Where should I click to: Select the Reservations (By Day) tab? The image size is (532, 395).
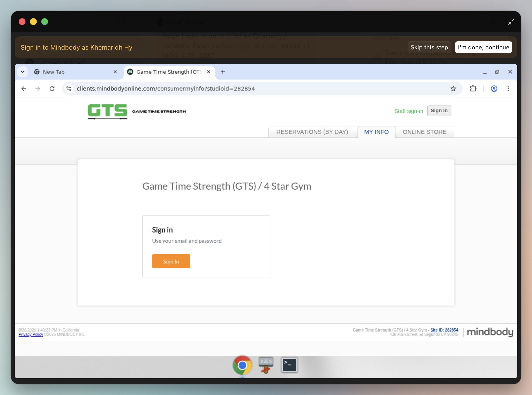(x=312, y=132)
